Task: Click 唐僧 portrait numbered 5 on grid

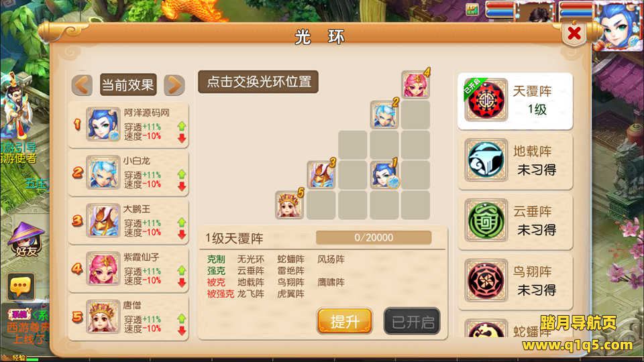Action: click(x=290, y=204)
